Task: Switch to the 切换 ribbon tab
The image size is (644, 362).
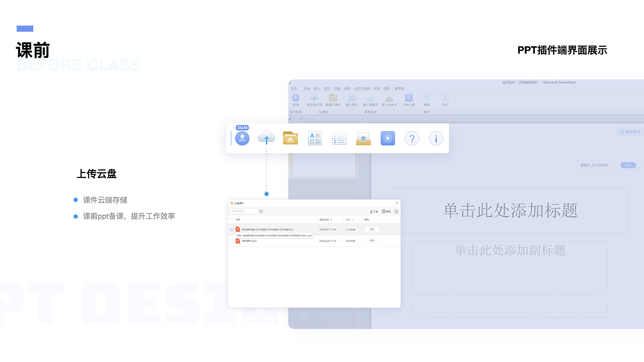Action: click(x=337, y=88)
